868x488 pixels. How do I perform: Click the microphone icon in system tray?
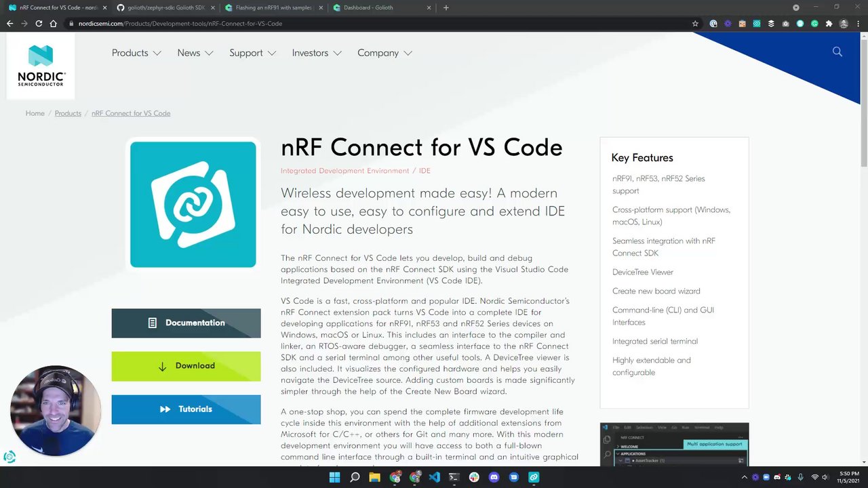pos(801,477)
